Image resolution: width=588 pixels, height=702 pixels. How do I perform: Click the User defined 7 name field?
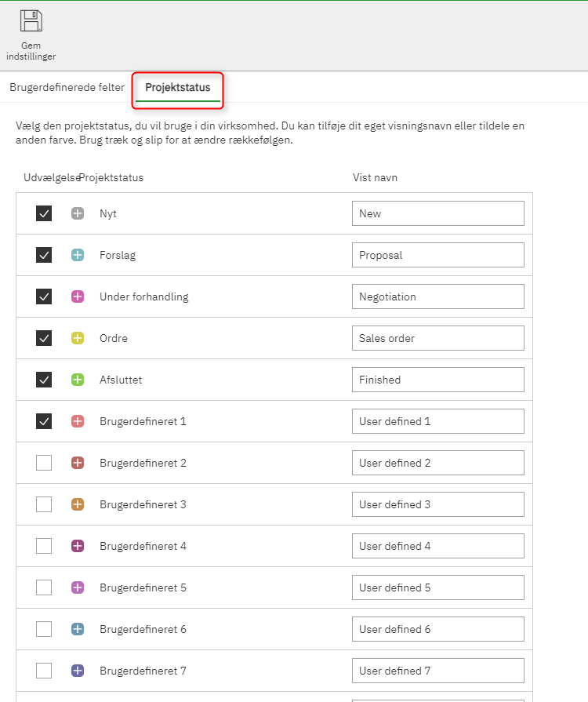tap(437, 671)
